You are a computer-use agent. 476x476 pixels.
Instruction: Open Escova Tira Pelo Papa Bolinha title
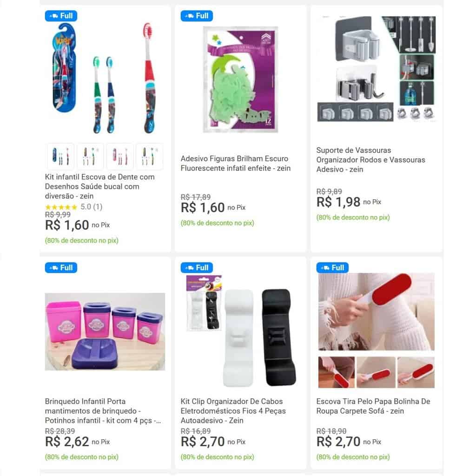click(x=373, y=406)
